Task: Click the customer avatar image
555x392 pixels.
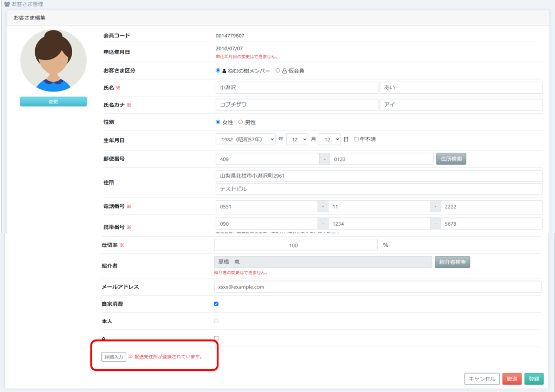Action: [53, 61]
